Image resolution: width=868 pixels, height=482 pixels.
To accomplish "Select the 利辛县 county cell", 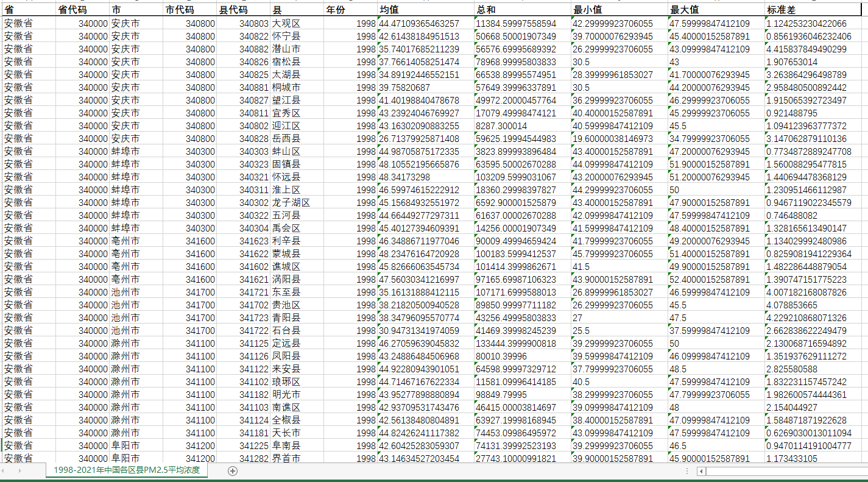I will tap(297, 241).
